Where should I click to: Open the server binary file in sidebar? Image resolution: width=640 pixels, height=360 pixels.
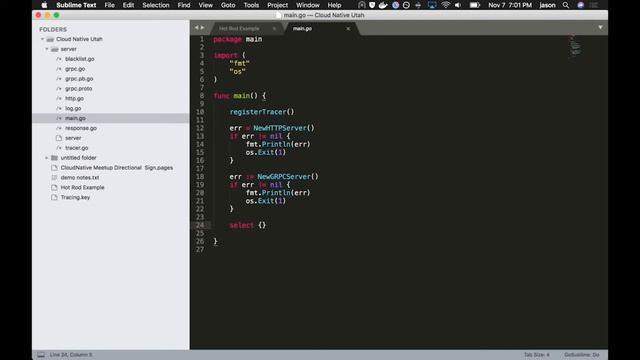coord(73,138)
